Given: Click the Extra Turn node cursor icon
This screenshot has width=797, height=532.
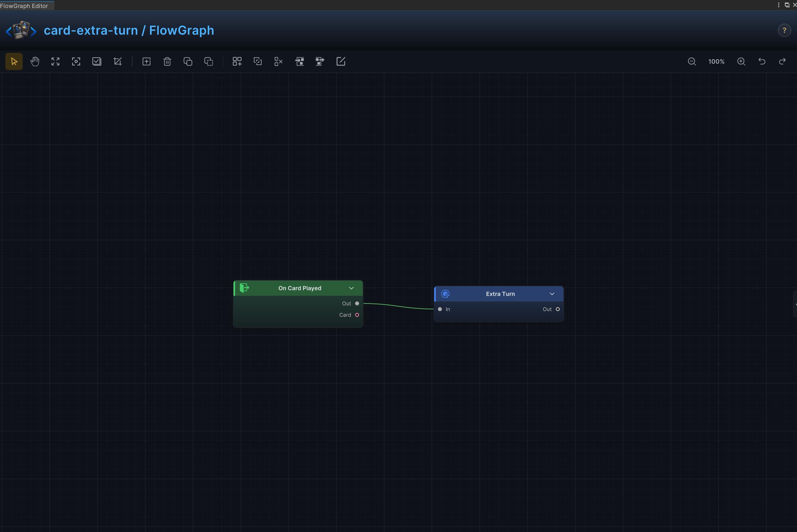Looking at the screenshot, I should point(445,294).
